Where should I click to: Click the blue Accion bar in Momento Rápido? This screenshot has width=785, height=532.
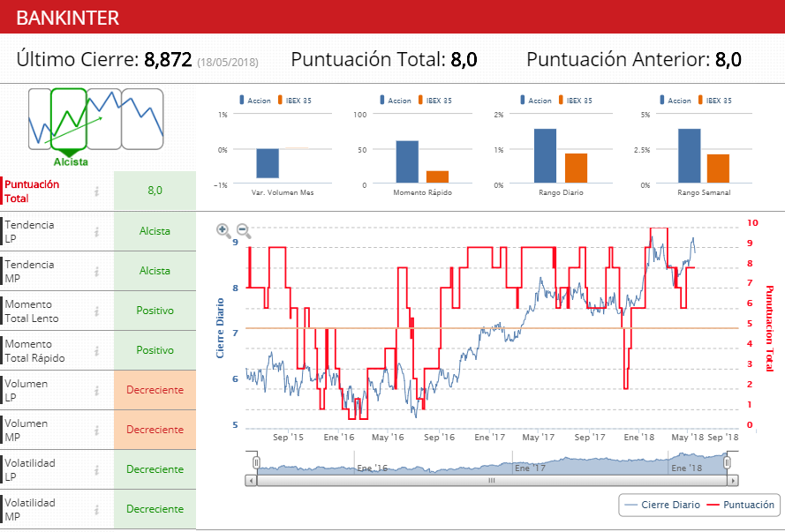[x=407, y=162]
